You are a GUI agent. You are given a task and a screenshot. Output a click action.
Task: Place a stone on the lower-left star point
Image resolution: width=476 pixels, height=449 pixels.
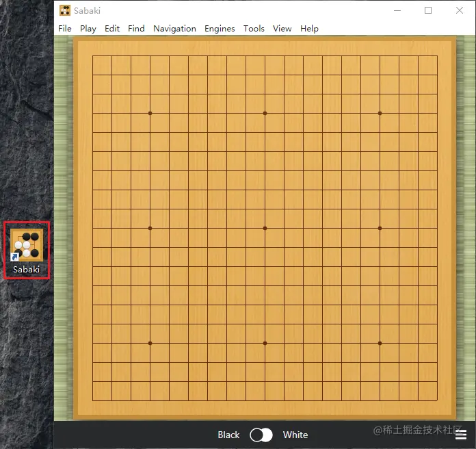point(150,344)
